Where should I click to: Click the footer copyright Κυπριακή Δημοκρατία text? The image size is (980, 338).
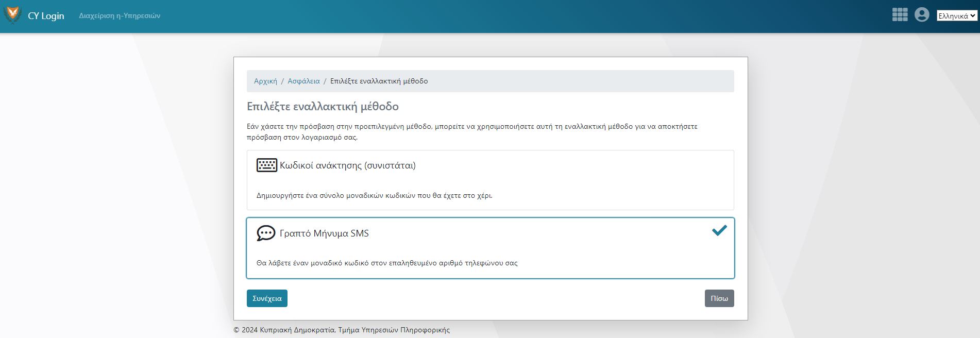click(x=341, y=330)
